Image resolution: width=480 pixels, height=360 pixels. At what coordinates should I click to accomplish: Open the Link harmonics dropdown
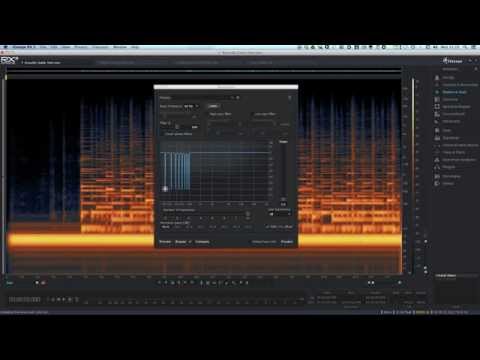[x=280, y=213]
